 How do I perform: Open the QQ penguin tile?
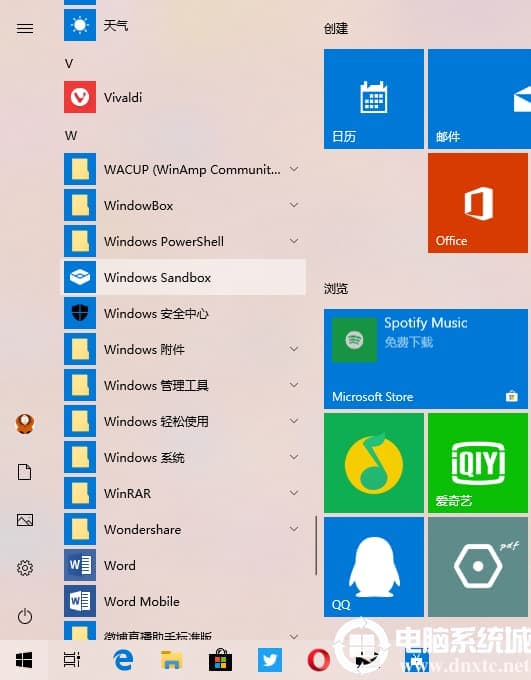(374, 567)
